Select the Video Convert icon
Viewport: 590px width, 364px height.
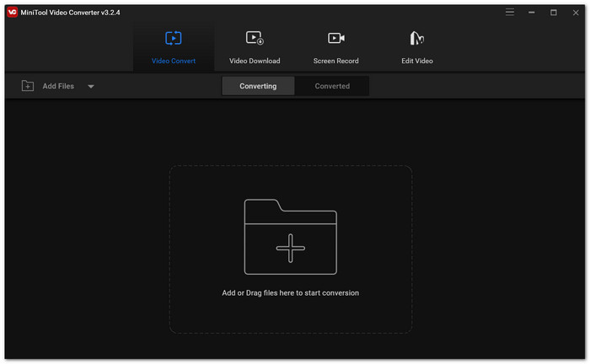pyautogui.click(x=173, y=39)
